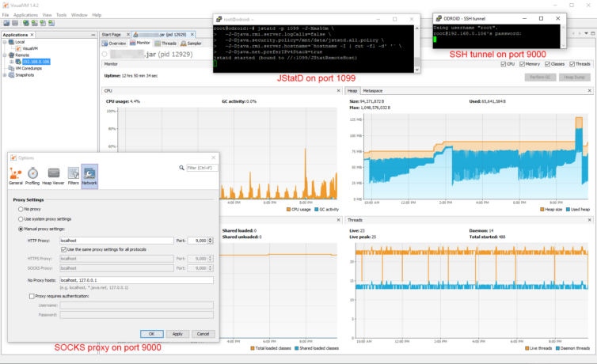
Task: Click the HTTP Proxy host input field
Action: (116, 241)
